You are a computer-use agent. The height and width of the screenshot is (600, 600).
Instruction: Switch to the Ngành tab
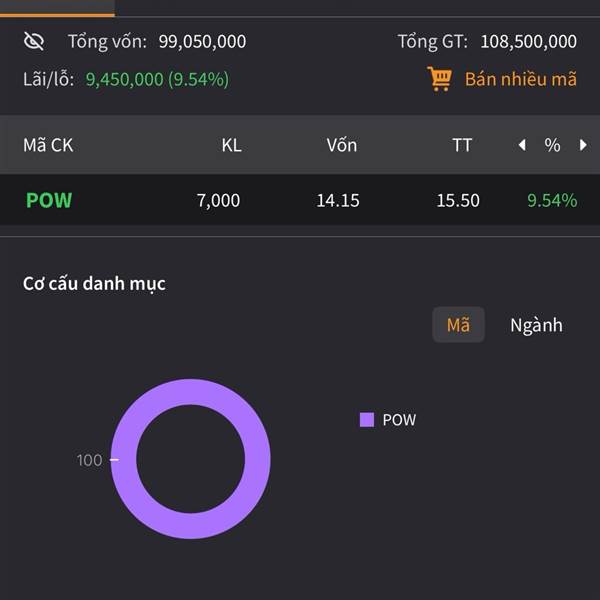tap(536, 325)
